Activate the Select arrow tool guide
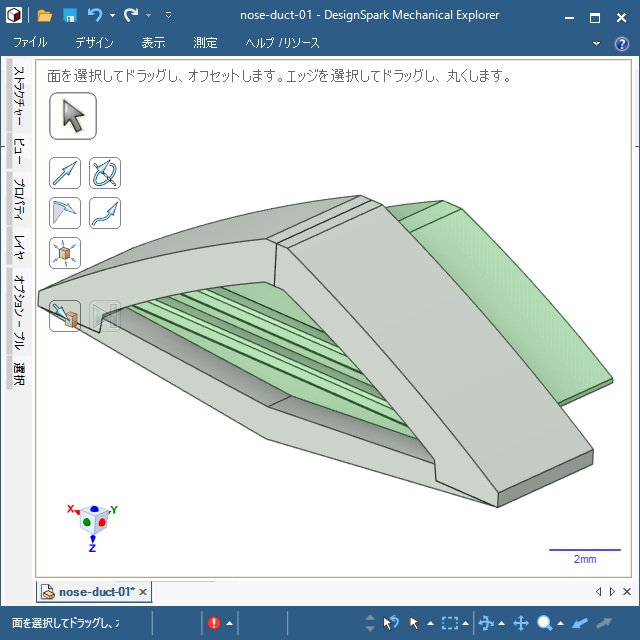The image size is (640, 640). (x=72, y=117)
